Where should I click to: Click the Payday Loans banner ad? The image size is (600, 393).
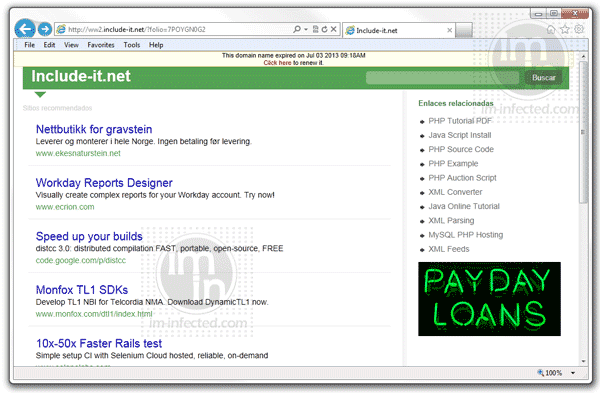[489, 299]
